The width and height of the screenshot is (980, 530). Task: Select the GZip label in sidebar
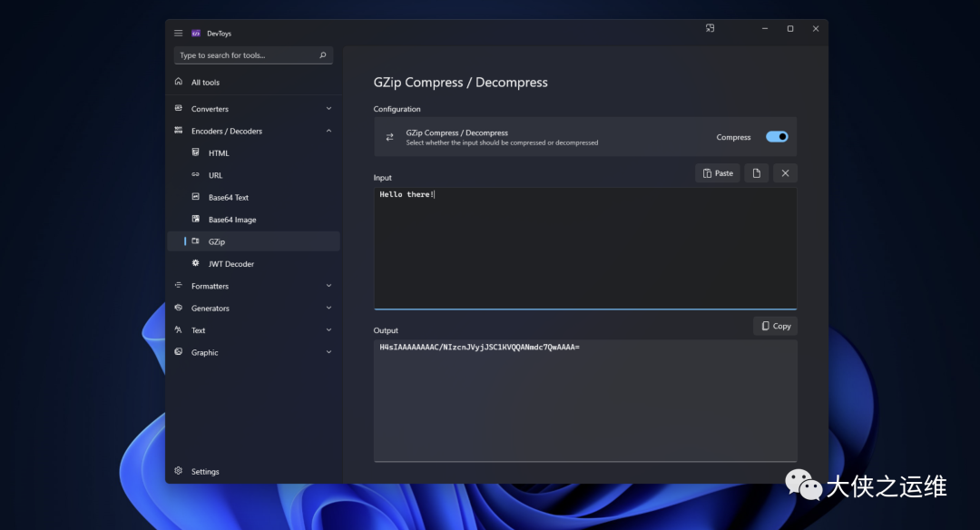[217, 242]
